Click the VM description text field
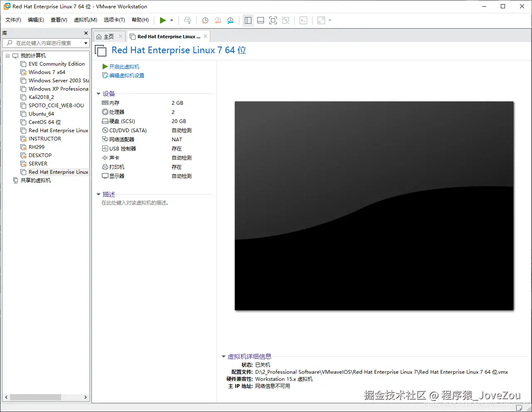Image resolution: width=532 pixels, height=412 pixels. pos(135,203)
